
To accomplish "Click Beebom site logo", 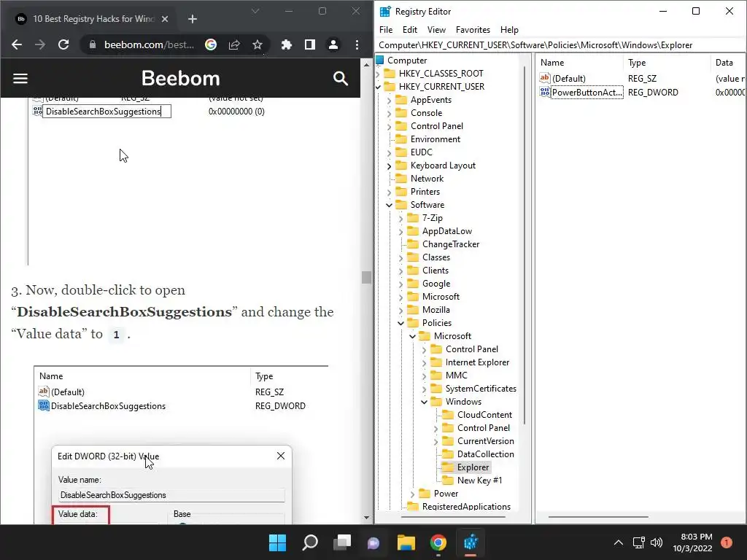I will [x=181, y=78].
